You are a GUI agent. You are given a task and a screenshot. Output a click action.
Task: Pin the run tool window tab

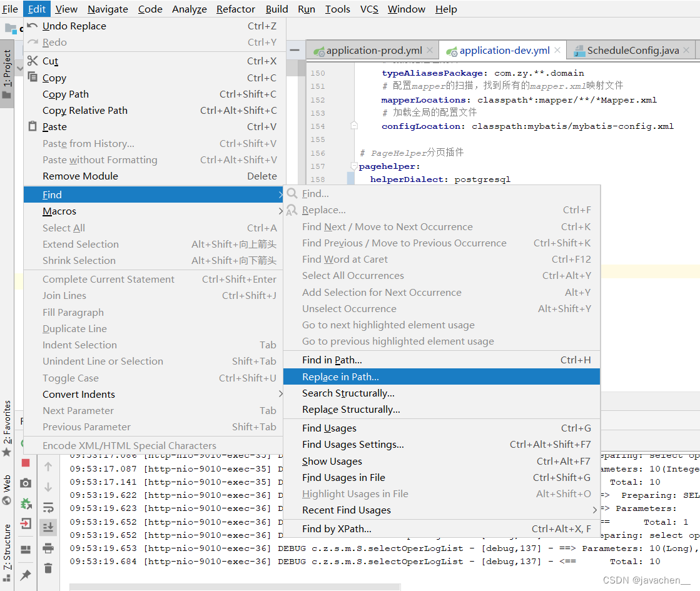(x=25, y=574)
